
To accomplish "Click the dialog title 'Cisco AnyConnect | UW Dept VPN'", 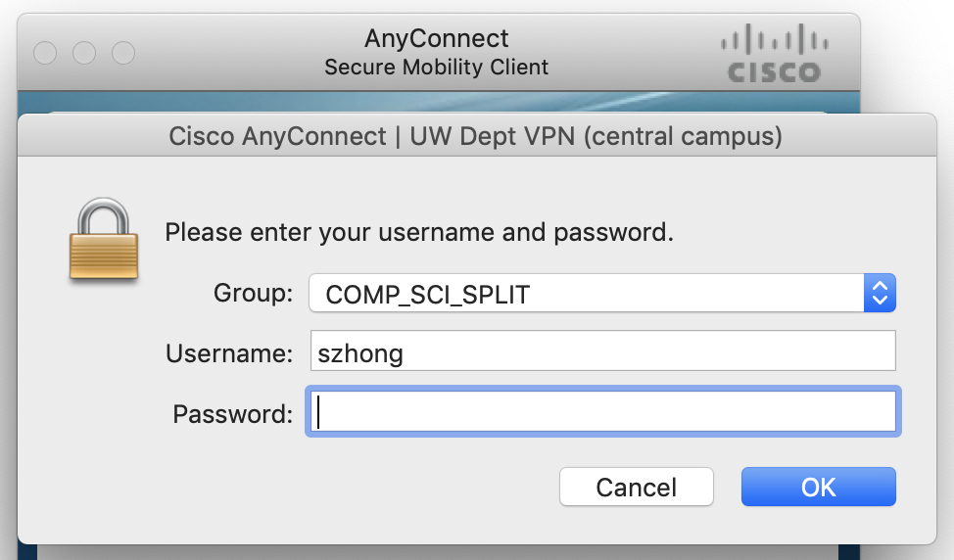I will (476, 135).
